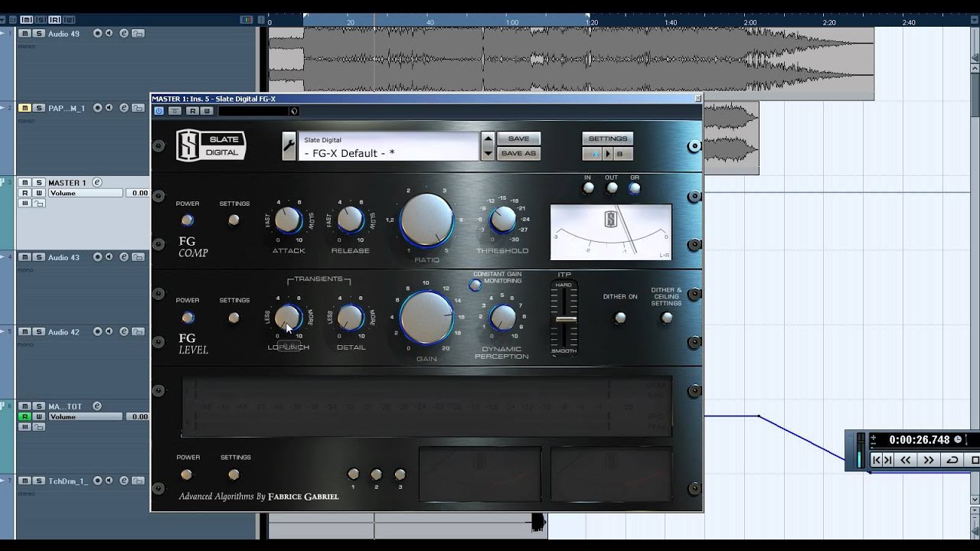Click the THRESHOLD knob
Viewport: 980px width, 551px height.
coord(502,220)
